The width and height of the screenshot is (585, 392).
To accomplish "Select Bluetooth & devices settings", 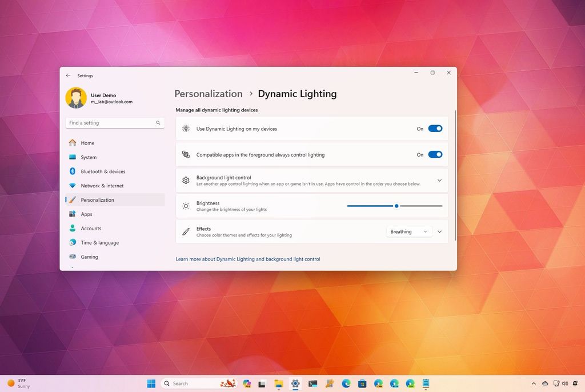I will point(103,171).
